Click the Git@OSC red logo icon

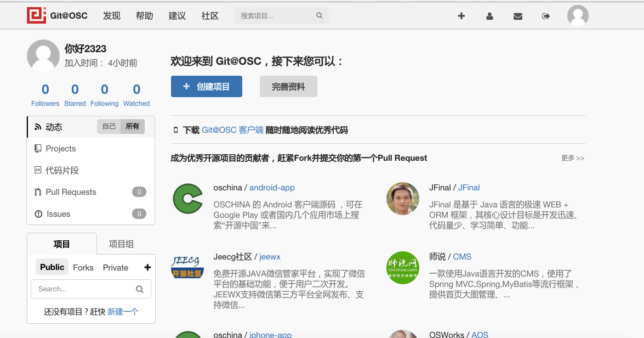click(37, 15)
